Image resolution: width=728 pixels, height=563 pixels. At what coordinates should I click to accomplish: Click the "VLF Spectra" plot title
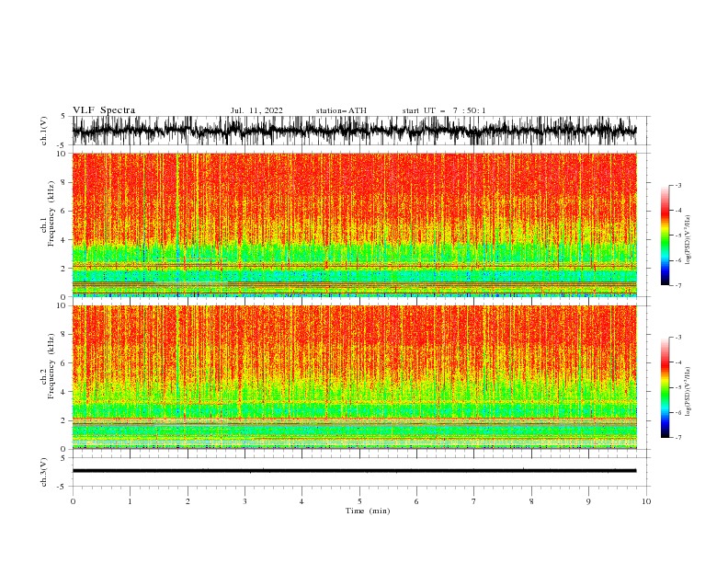104,110
